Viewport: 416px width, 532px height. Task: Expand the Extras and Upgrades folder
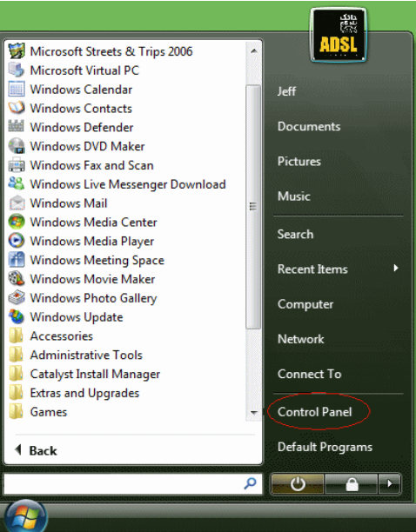(x=74, y=393)
